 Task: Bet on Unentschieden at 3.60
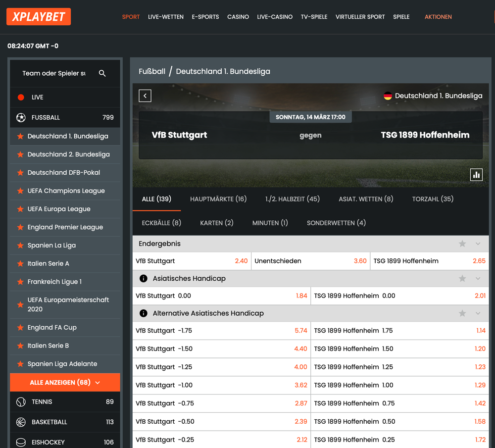click(311, 261)
